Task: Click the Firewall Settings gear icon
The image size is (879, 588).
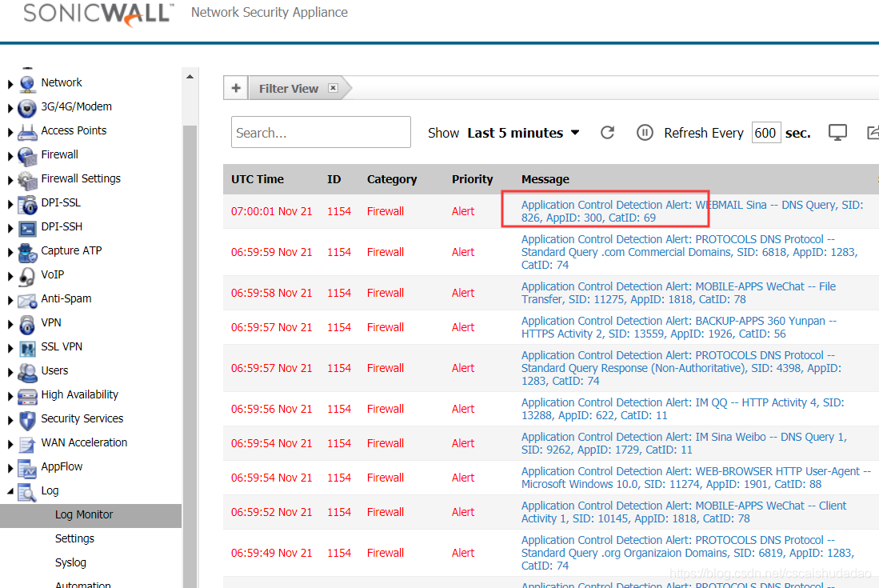Action: [27, 179]
